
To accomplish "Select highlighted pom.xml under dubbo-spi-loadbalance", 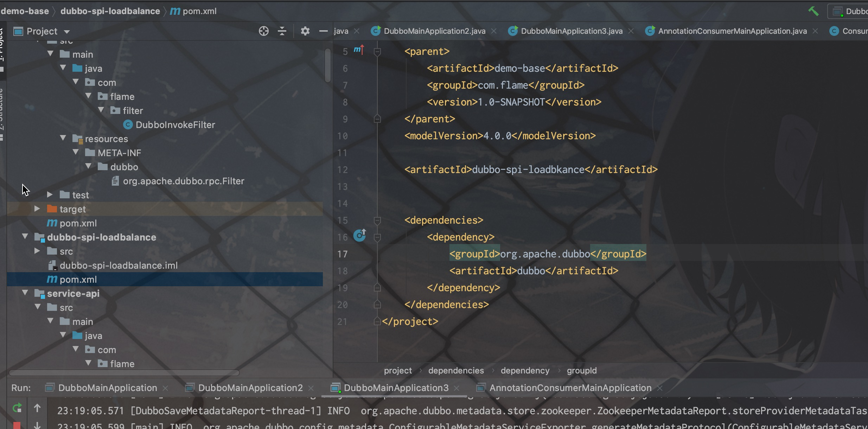I will [x=165, y=280].
